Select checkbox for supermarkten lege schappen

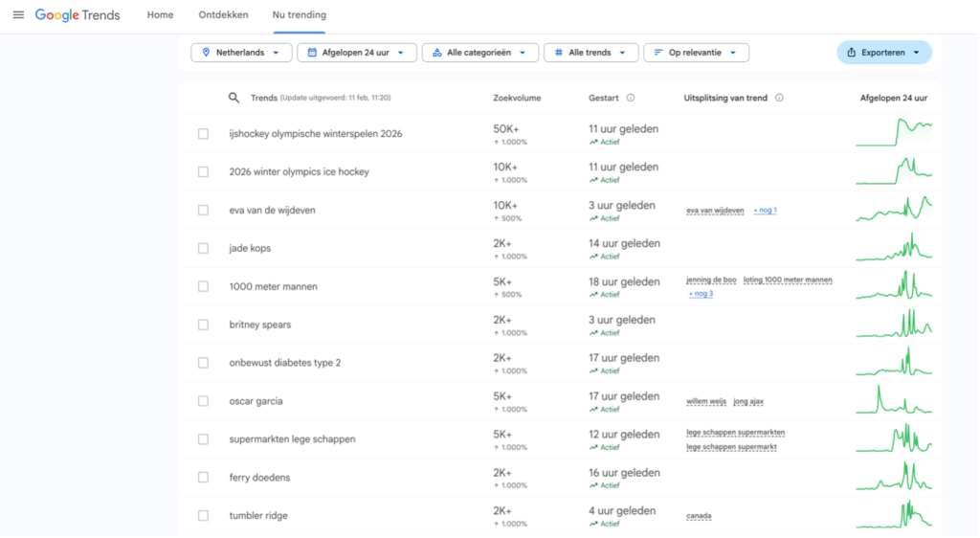(x=203, y=439)
